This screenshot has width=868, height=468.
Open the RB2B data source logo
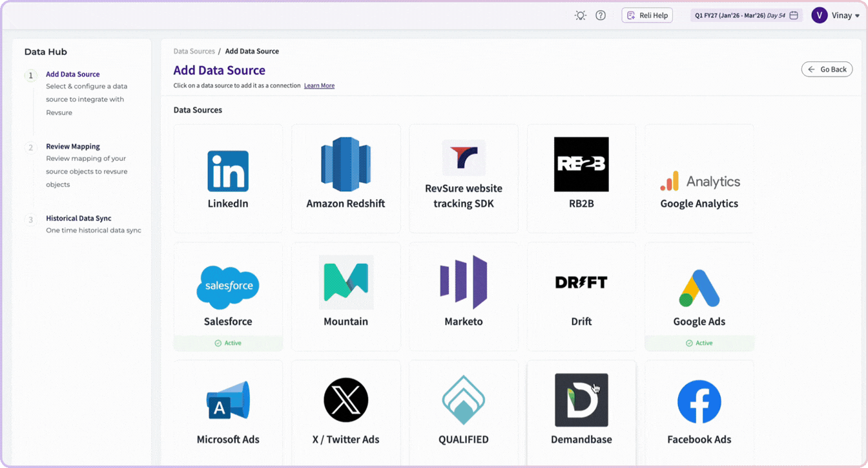pos(581,164)
